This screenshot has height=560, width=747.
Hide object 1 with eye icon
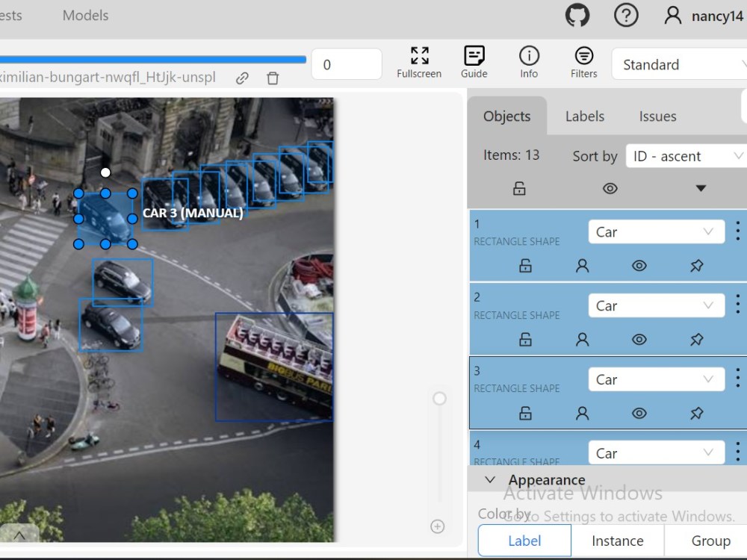pyautogui.click(x=639, y=266)
